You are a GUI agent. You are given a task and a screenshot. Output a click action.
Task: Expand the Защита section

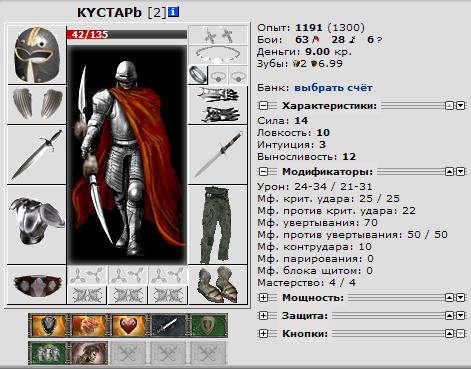(263, 315)
